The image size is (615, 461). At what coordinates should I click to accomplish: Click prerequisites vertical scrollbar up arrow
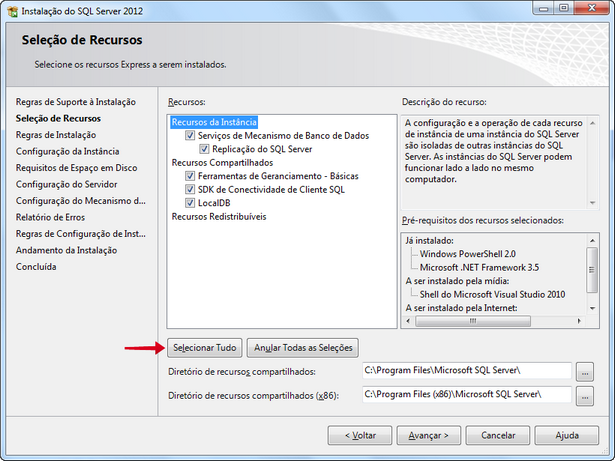click(x=592, y=240)
